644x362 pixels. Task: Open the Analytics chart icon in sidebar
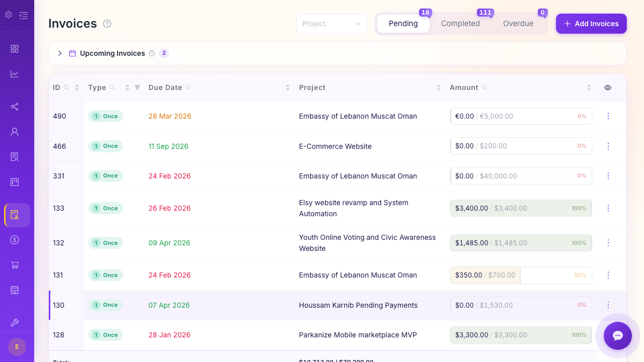point(15,74)
